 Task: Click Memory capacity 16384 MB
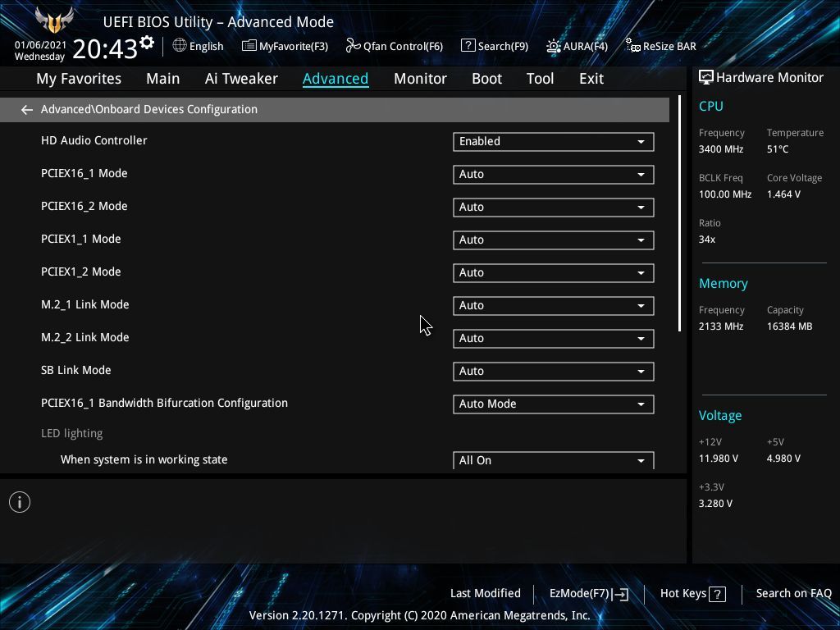pos(789,326)
